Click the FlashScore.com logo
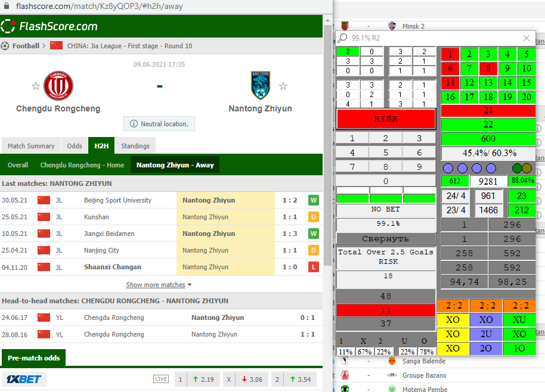This screenshot has width=545, height=392. click(x=49, y=26)
